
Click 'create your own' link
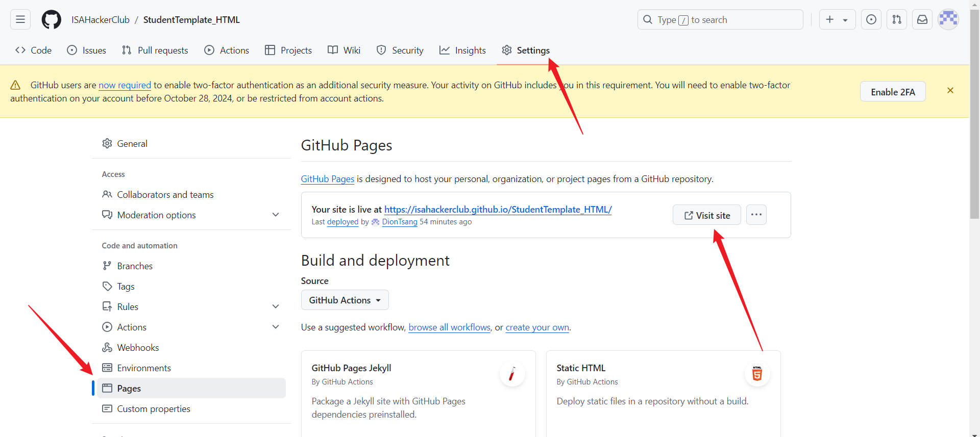pos(537,327)
